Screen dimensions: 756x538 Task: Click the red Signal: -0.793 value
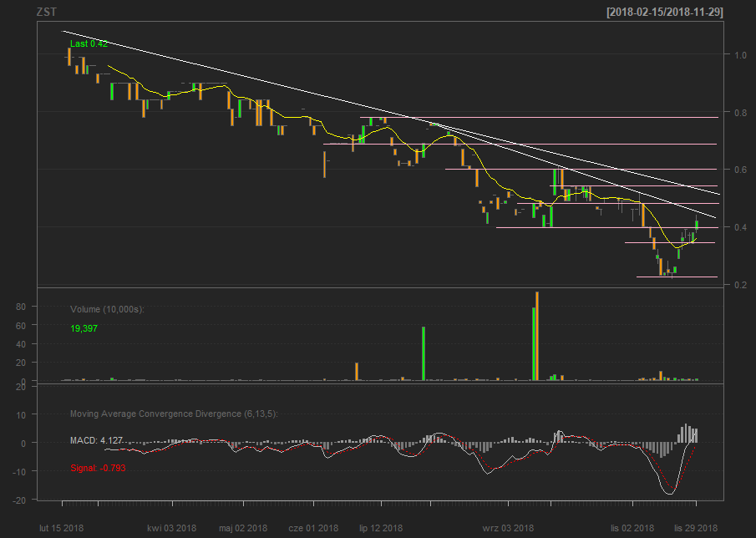coord(98,468)
